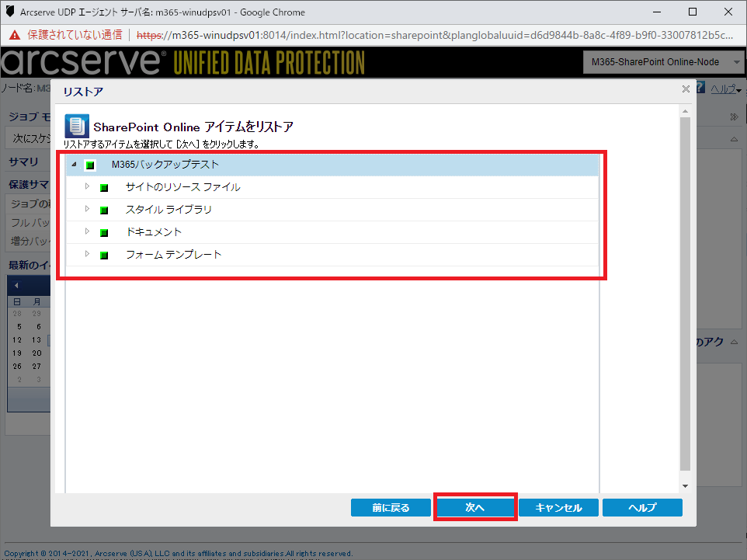This screenshot has width=747, height=560.
Task: Toggle the M365バックアップテスト checkbox
Action: coord(90,165)
